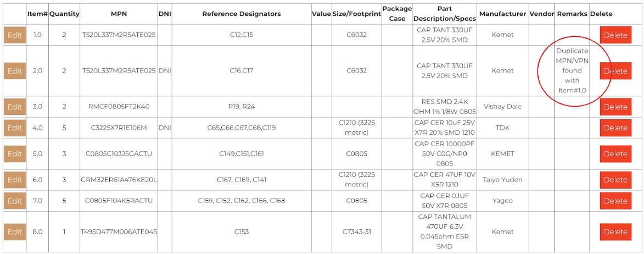Image resolution: width=644 pixels, height=254 pixels.
Task: Delete the duplicate item 2.0
Action: pos(615,71)
